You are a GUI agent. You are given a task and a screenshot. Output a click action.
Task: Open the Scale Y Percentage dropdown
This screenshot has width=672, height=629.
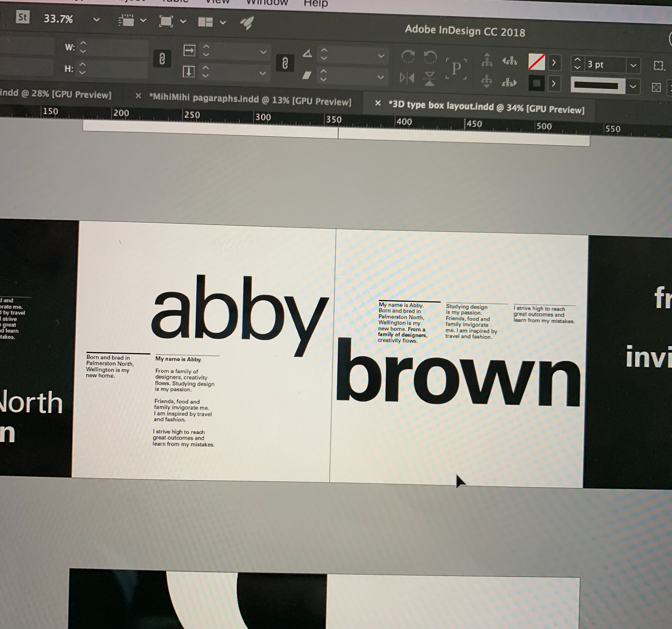coord(262,74)
